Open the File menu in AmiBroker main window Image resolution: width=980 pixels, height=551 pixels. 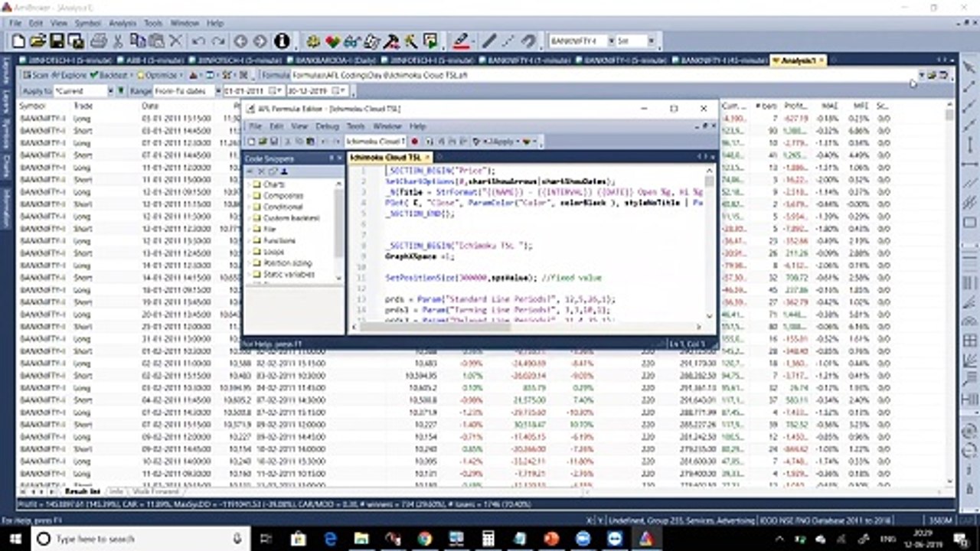tap(15, 23)
